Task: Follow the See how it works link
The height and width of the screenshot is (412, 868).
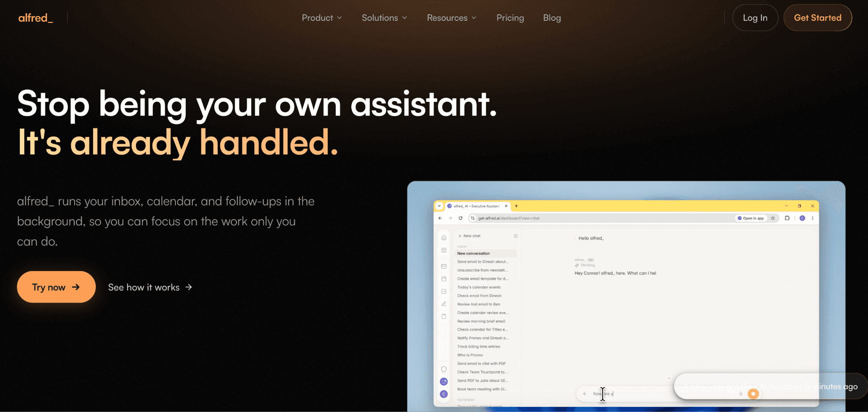Action: click(x=150, y=287)
